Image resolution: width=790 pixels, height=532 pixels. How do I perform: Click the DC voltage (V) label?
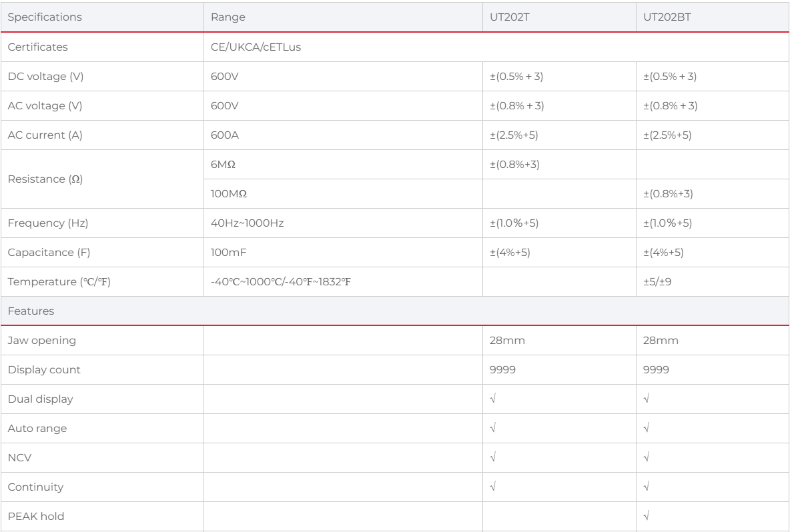click(45, 77)
